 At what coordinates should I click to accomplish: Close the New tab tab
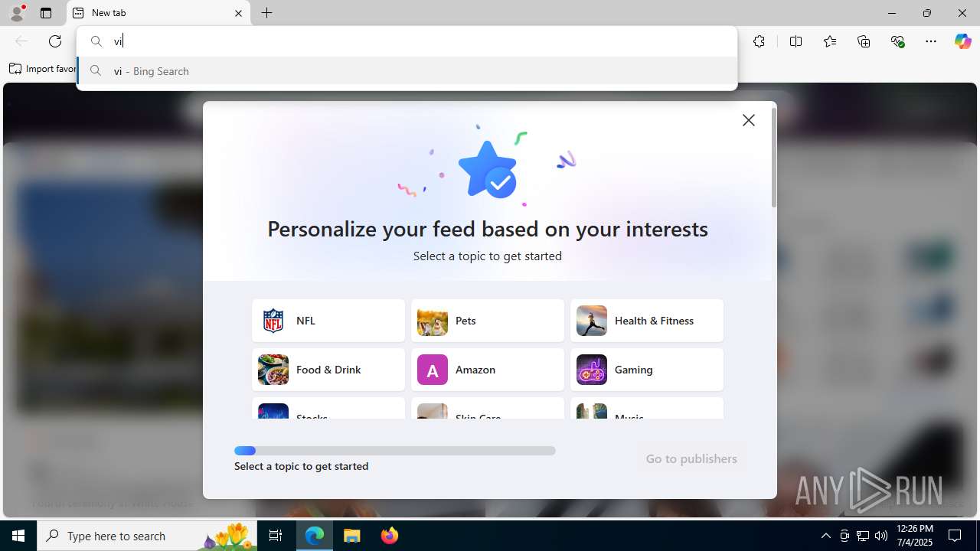tap(238, 13)
